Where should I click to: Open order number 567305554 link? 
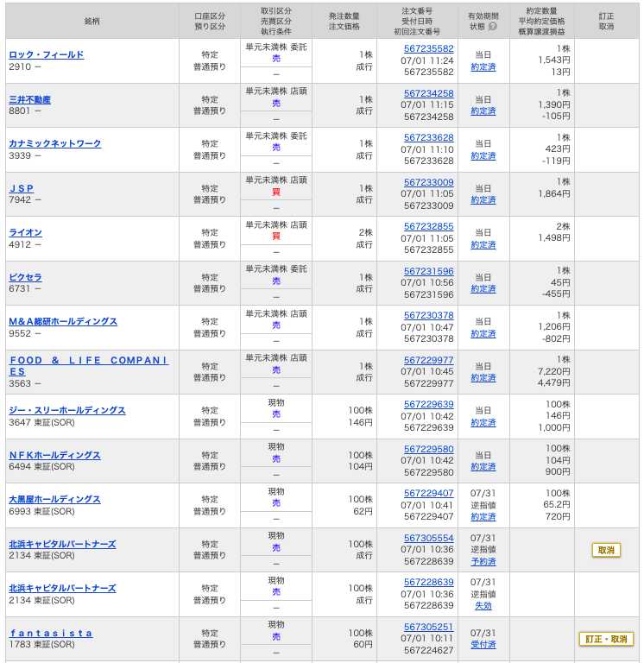point(428,538)
